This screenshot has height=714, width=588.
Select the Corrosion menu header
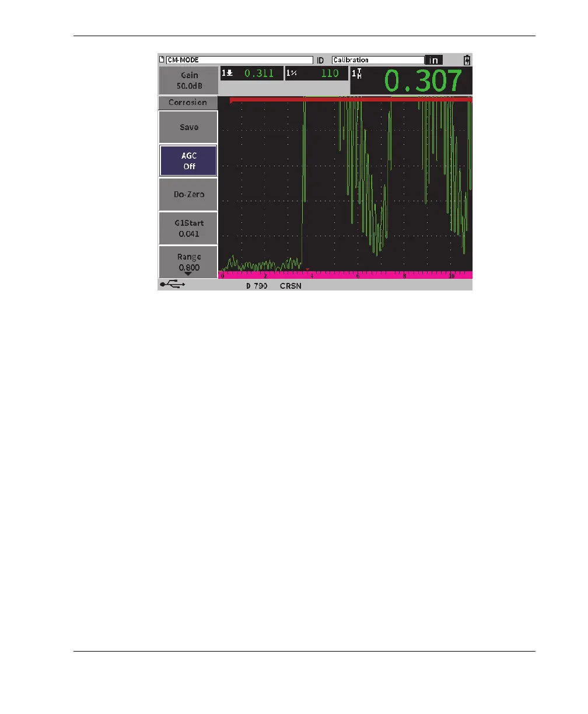click(188, 103)
